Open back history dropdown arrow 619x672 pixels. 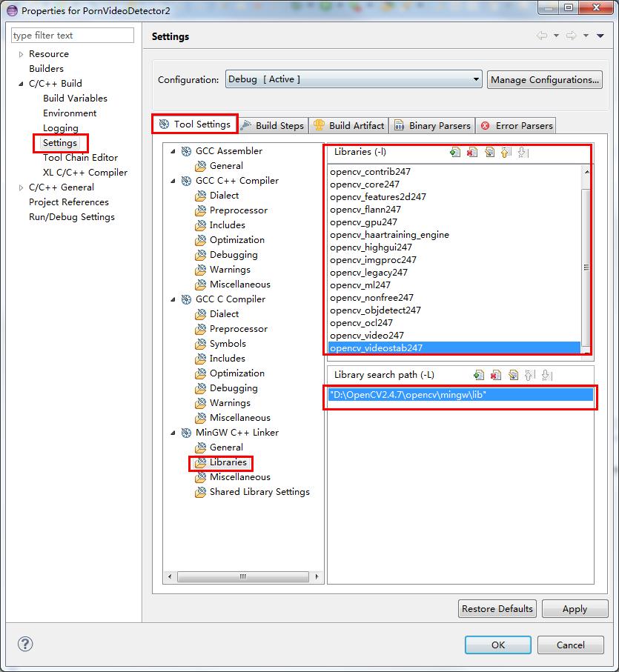(556, 36)
